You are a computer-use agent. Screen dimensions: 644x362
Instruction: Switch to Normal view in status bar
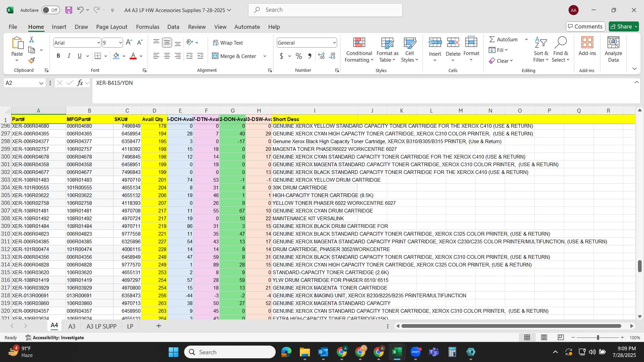coord(527,338)
